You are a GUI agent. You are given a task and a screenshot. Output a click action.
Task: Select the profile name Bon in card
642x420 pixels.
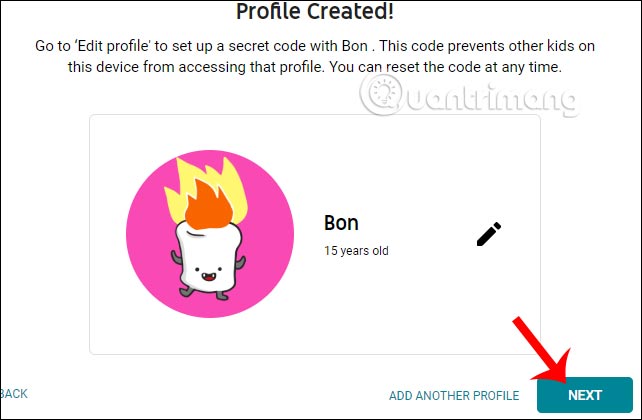pos(341,222)
